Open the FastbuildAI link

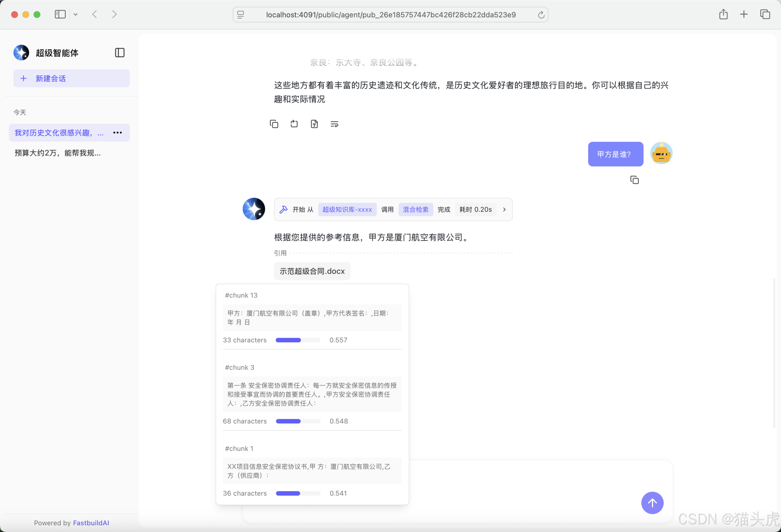tap(91, 523)
